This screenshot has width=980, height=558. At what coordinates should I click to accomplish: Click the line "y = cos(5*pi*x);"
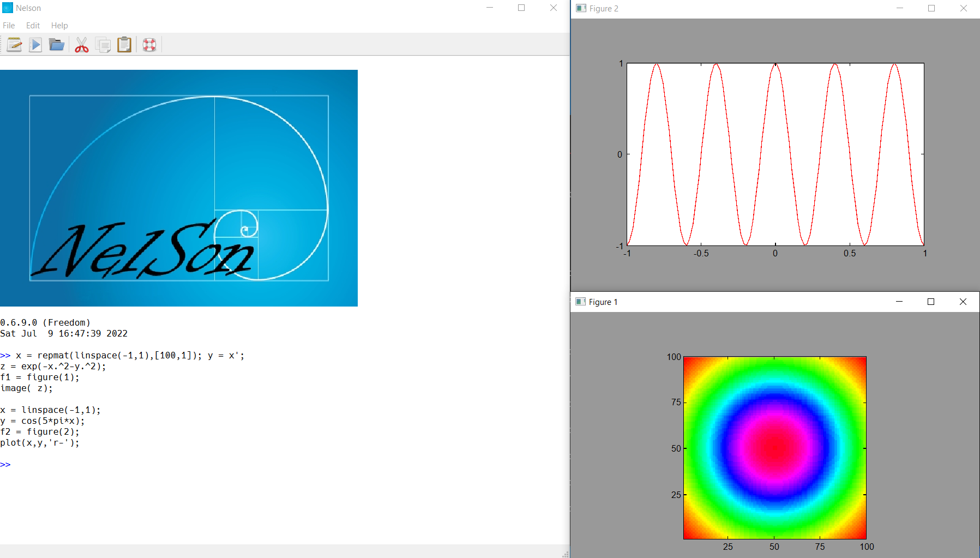coord(43,421)
